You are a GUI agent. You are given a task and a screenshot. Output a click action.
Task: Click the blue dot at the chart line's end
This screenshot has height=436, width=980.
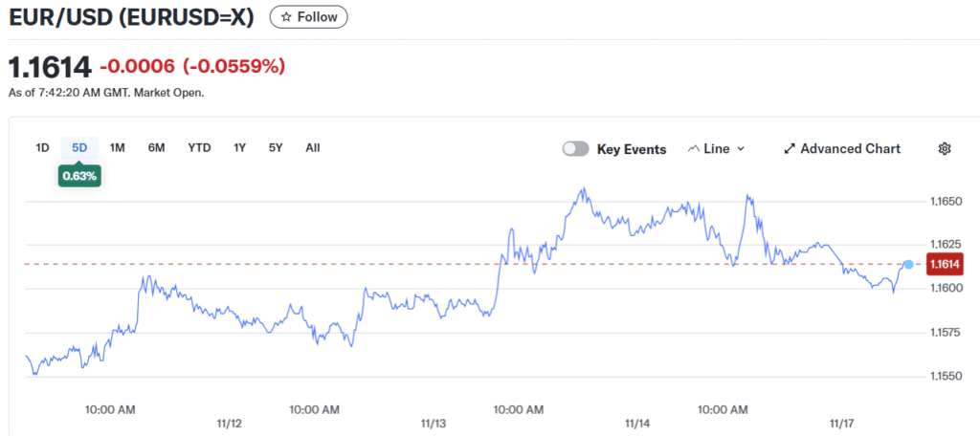908,264
